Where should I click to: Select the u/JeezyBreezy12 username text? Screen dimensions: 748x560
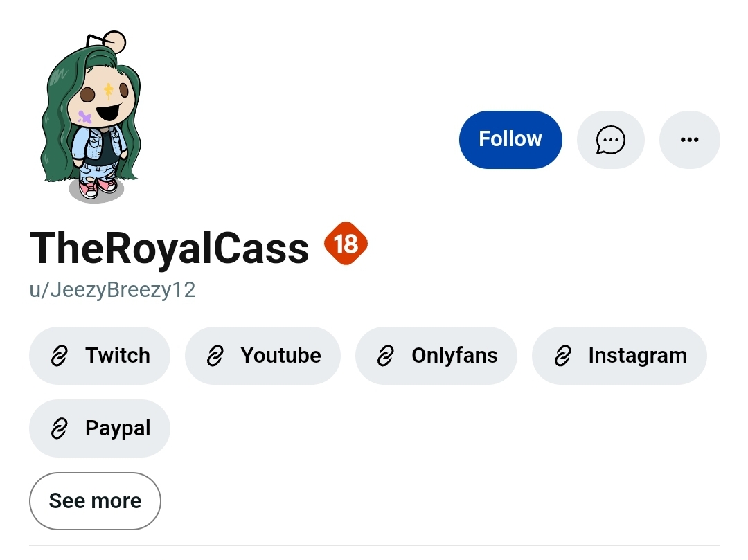pyautogui.click(x=112, y=289)
